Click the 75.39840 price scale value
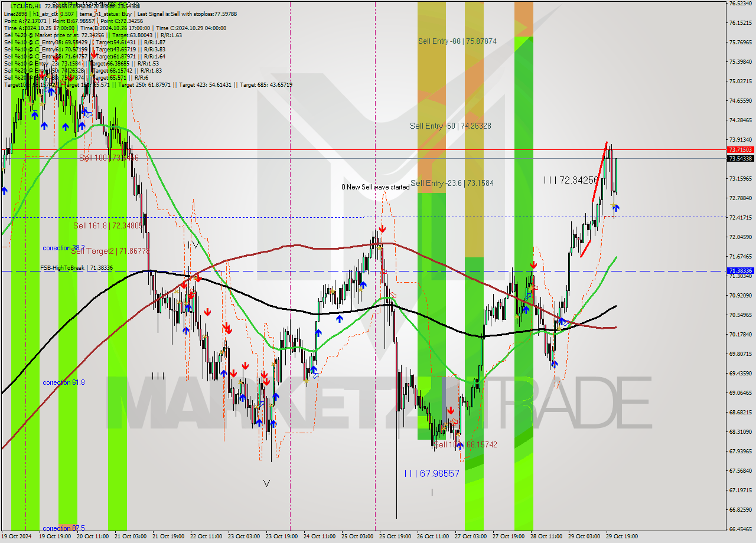The image size is (756, 543). [x=741, y=61]
